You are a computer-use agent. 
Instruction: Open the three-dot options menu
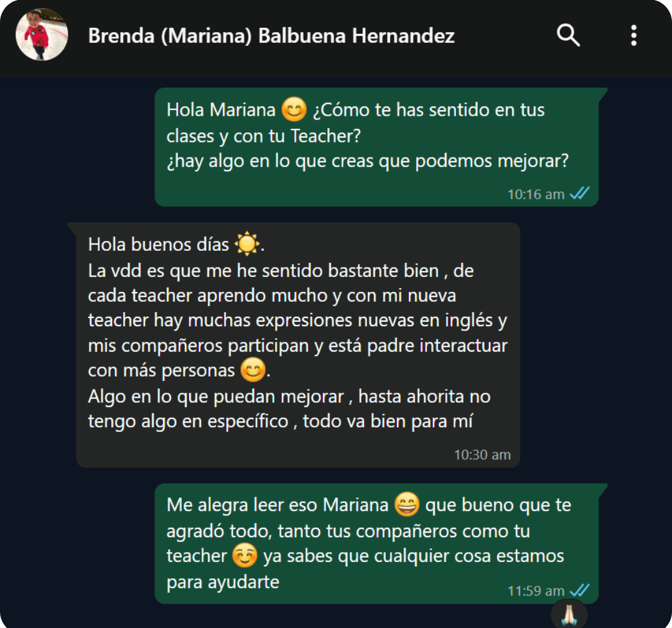click(x=633, y=35)
